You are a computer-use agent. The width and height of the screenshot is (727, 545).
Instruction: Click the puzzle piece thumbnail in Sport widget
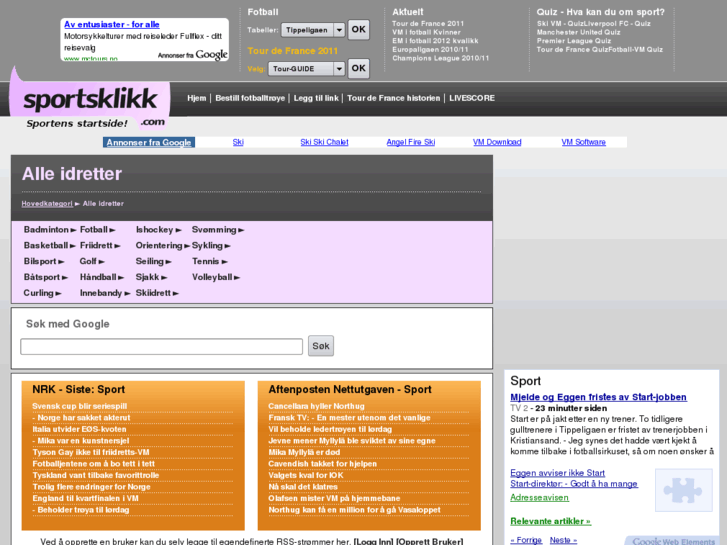[683, 490]
